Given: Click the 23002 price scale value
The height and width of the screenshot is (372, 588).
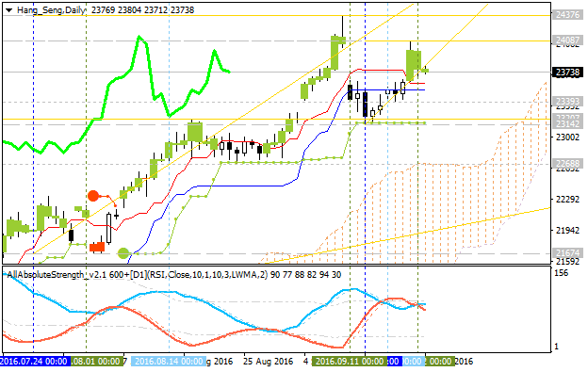Looking at the screenshot, I should click(568, 137).
